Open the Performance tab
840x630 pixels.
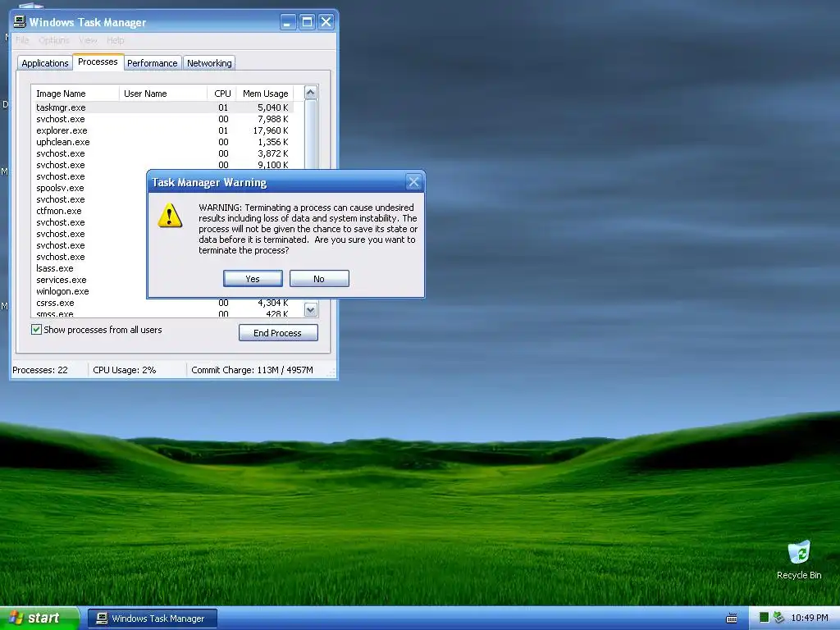click(x=152, y=63)
